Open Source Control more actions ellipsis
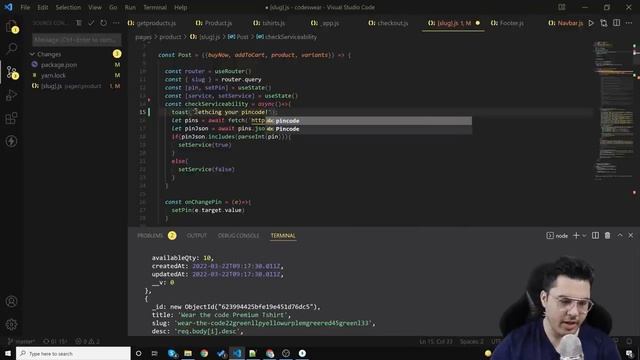Viewport: 640px width, 360px height. tap(116, 23)
